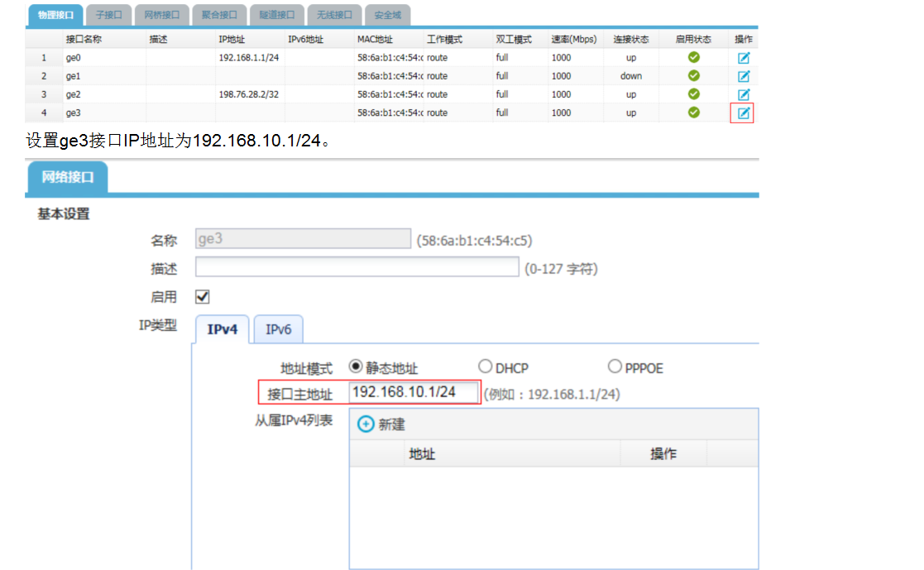Click the plus icon next to 新建
Screen dimensions: 924x570
pyautogui.click(x=366, y=424)
